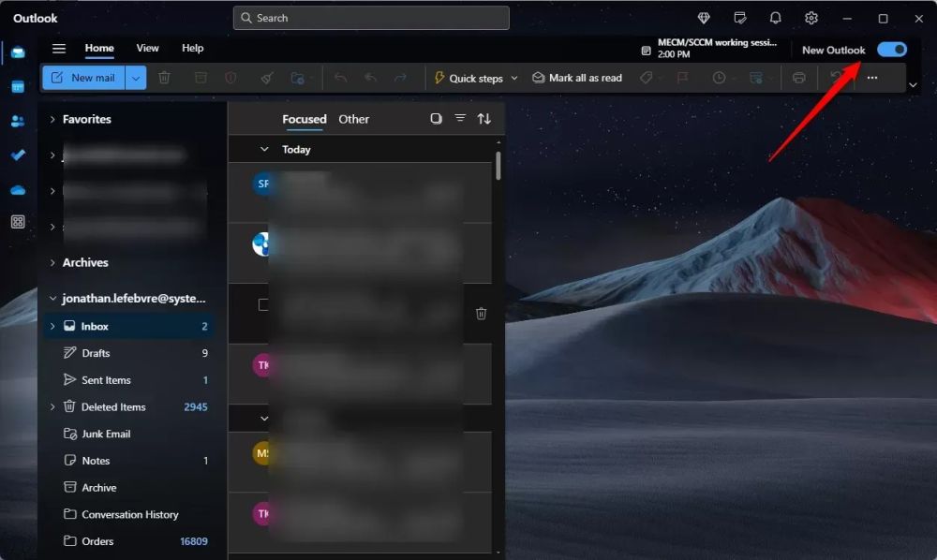Open the People contacts icon
The image size is (937, 560).
18,121
